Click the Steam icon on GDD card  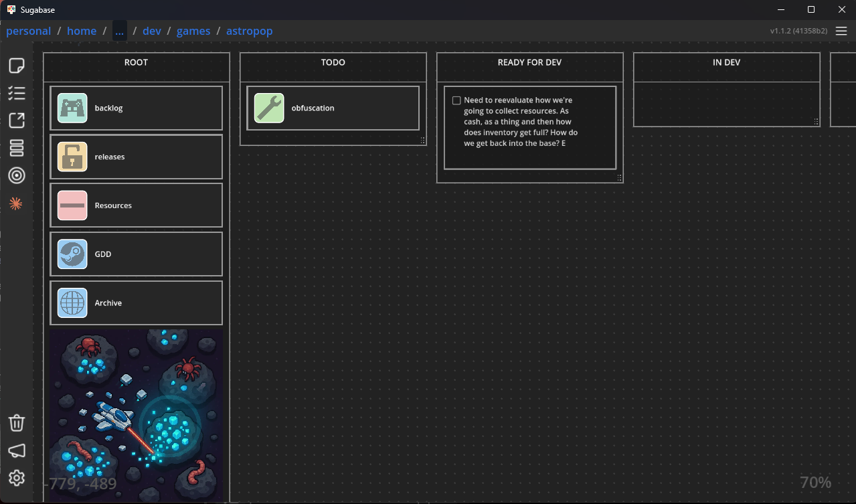[72, 254]
